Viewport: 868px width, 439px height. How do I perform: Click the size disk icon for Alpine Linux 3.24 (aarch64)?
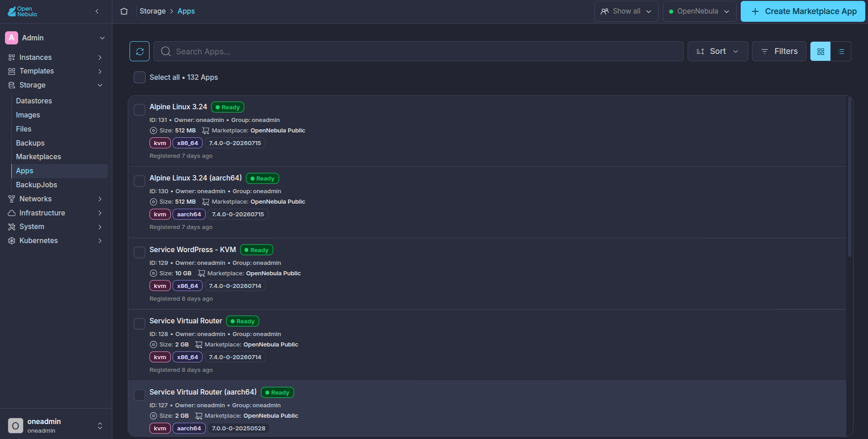pos(153,202)
